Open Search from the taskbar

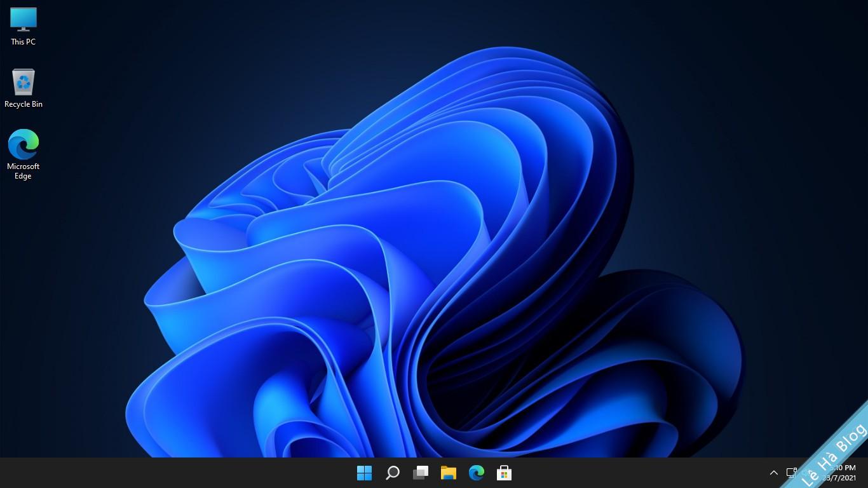[x=393, y=473]
